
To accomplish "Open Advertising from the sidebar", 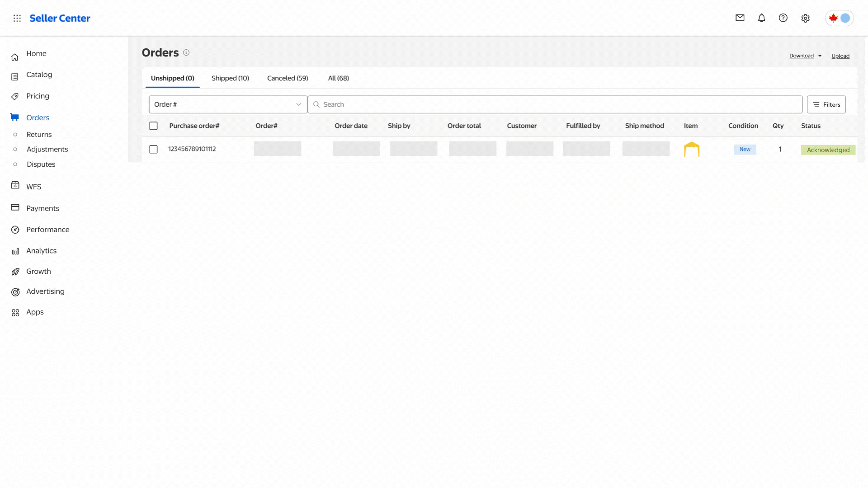I will [x=45, y=291].
